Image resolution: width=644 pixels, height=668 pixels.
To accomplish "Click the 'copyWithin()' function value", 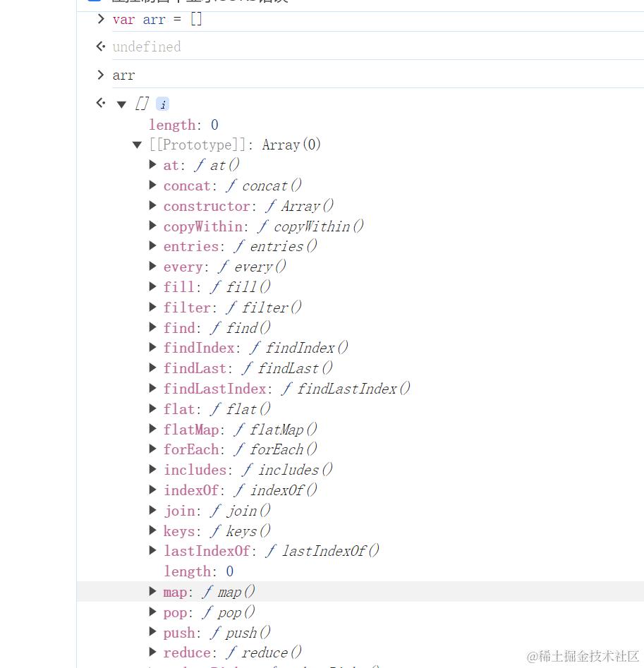I will coord(319,226).
